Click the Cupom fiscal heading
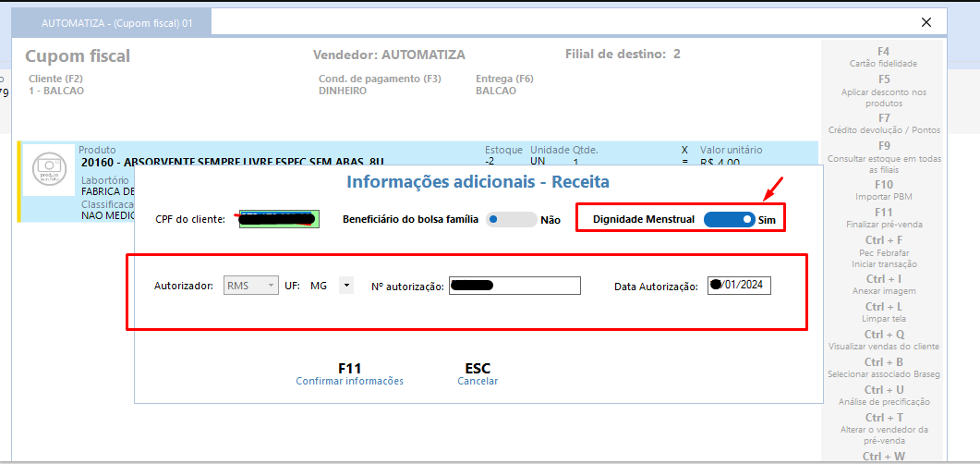980x464 pixels. (78, 56)
